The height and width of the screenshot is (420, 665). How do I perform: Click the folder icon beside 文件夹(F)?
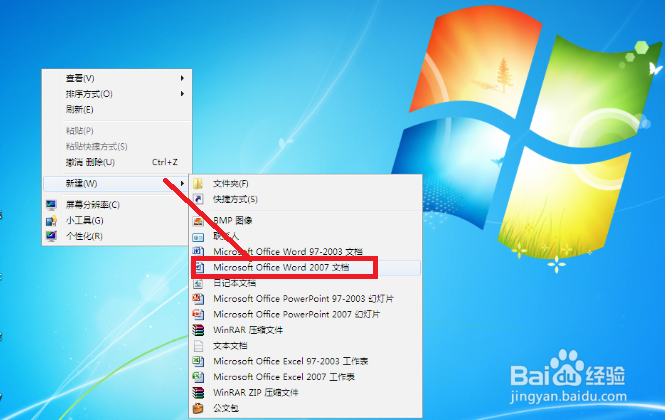(x=198, y=184)
